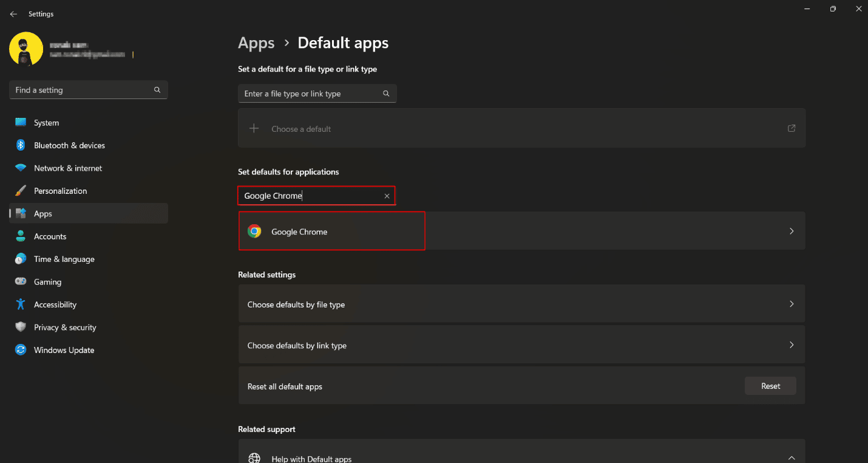Image resolution: width=868 pixels, height=463 pixels.
Task: Select Accessibility in the sidebar
Action: pyautogui.click(x=55, y=304)
